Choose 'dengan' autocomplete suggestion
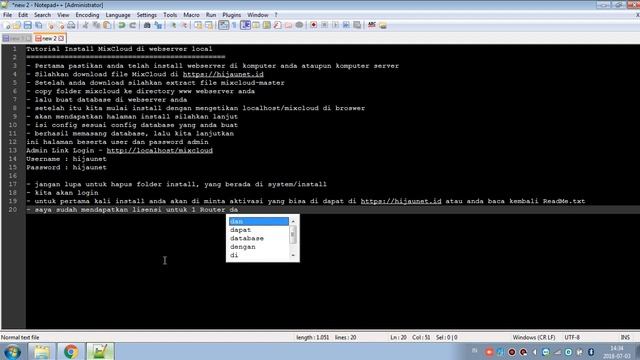640x360 pixels. pyautogui.click(x=258, y=247)
